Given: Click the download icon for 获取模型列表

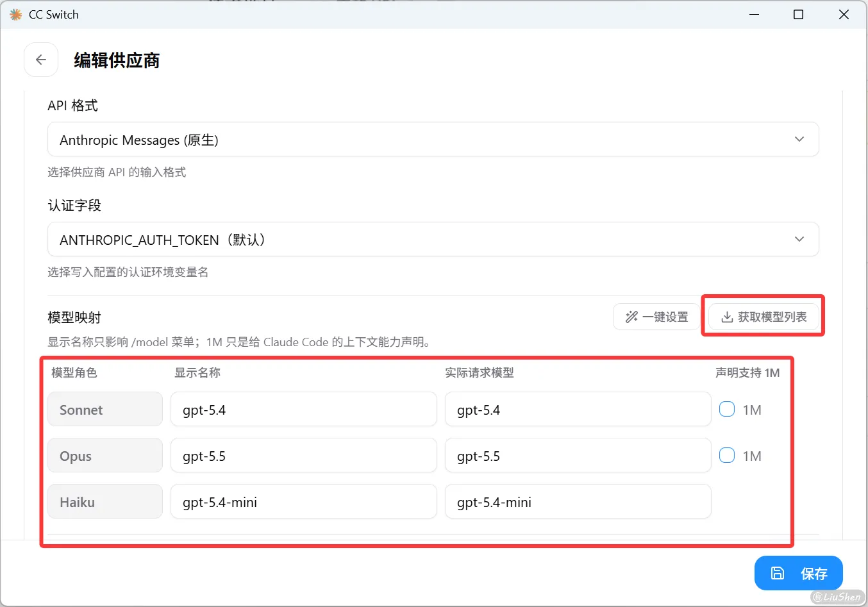Looking at the screenshot, I should coord(727,317).
